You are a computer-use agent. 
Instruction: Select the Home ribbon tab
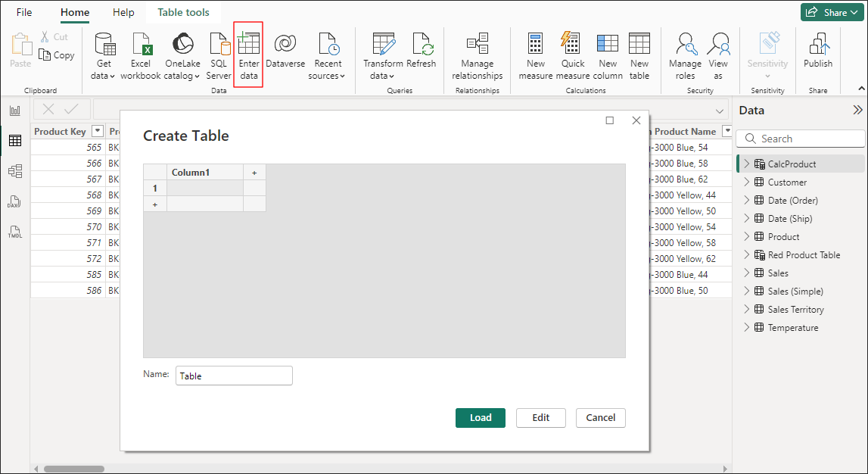point(75,12)
